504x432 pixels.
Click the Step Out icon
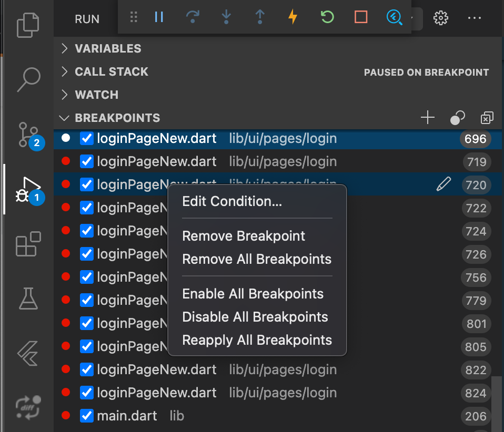pos(260,17)
